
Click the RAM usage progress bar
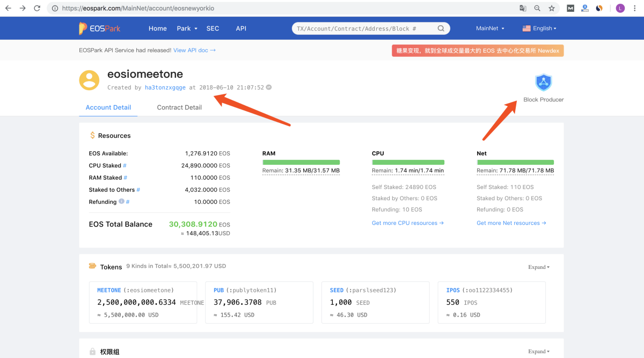tap(301, 162)
